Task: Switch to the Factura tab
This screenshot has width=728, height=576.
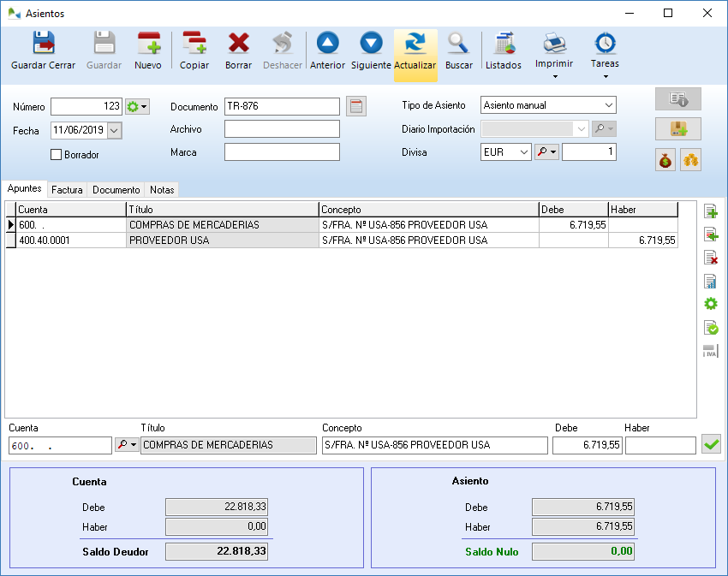Action: click(x=67, y=190)
